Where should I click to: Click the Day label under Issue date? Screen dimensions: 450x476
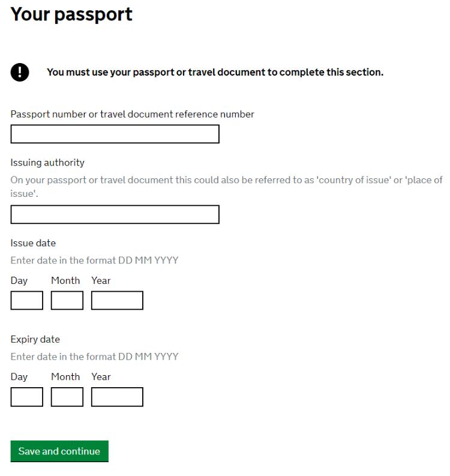point(19,280)
